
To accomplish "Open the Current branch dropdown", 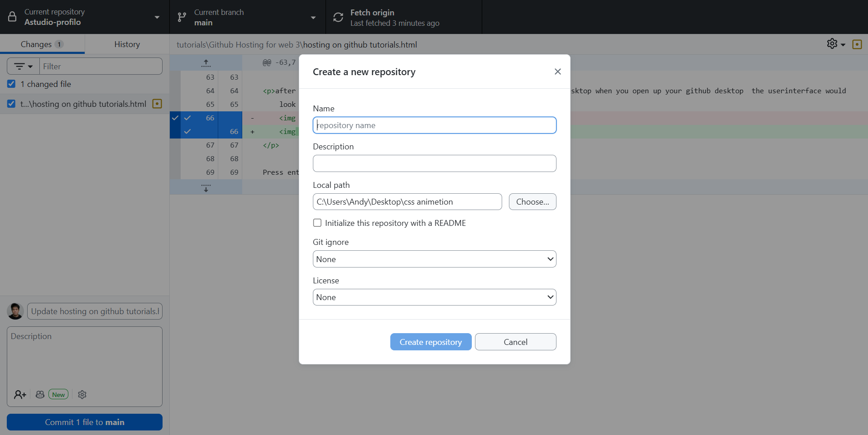I will 248,17.
